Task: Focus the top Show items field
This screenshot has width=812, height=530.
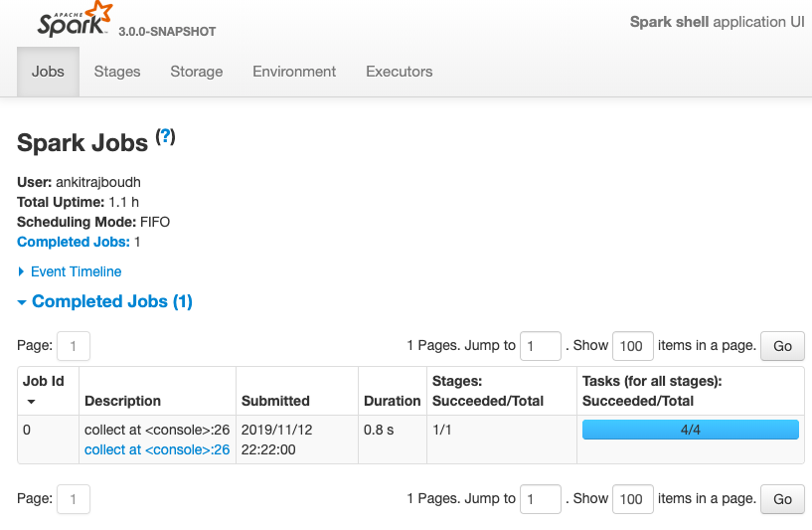Action: point(633,346)
